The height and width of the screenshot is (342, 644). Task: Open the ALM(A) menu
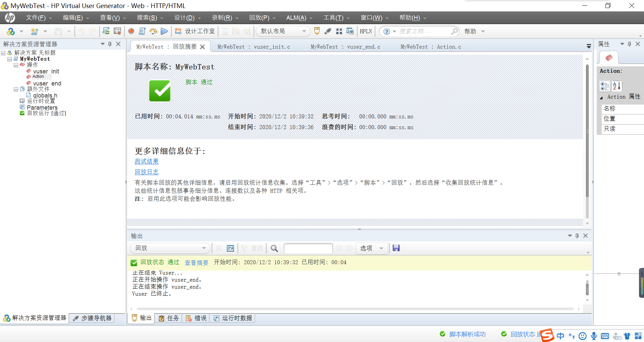(299, 18)
